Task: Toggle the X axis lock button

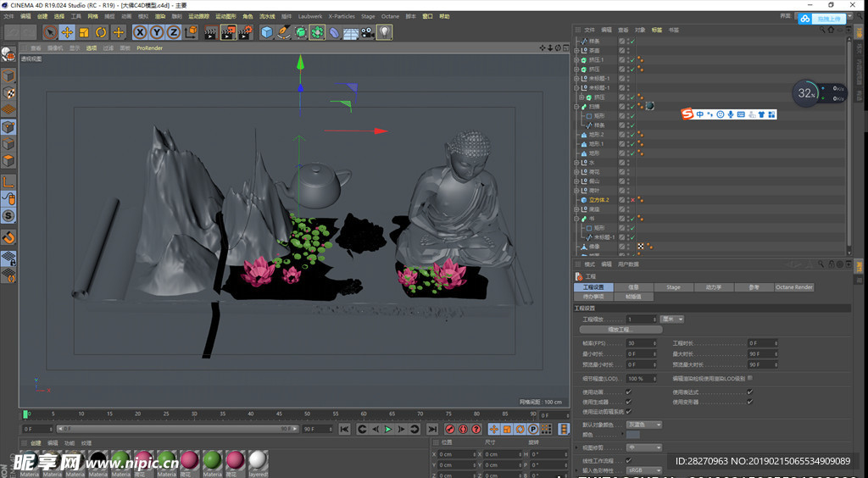Action: click(140, 32)
